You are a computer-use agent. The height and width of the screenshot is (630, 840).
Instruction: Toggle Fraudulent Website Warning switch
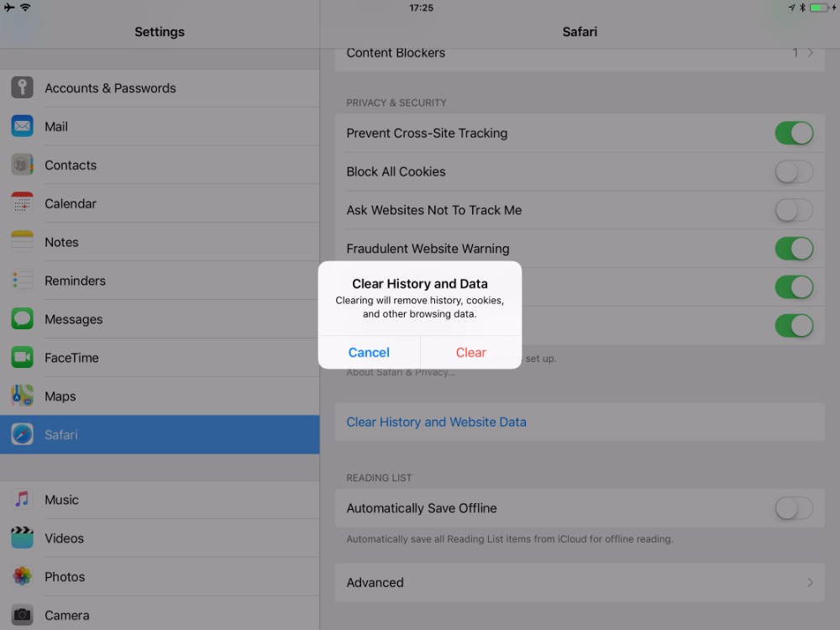coord(794,249)
